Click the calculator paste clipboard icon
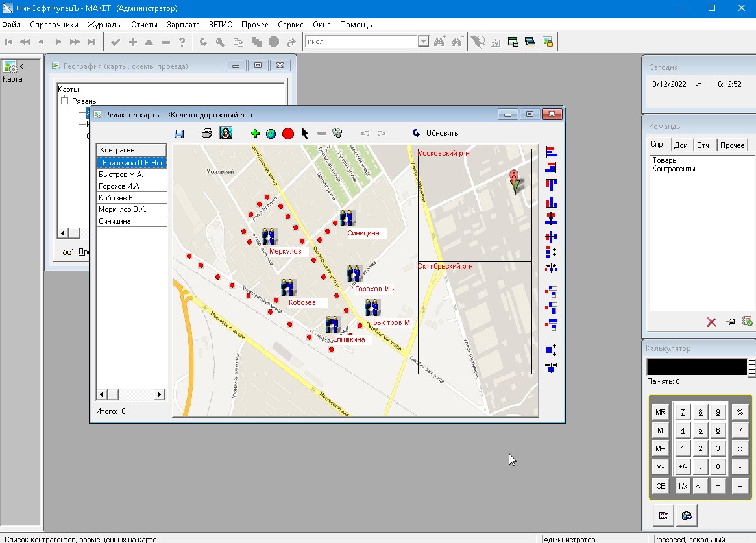This screenshot has width=756, height=543. pos(687,516)
